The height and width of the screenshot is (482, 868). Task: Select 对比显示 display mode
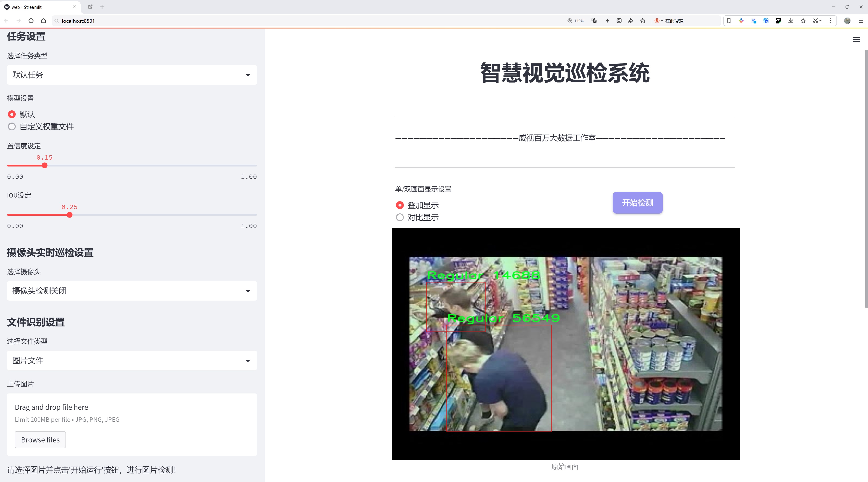coord(400,217)
